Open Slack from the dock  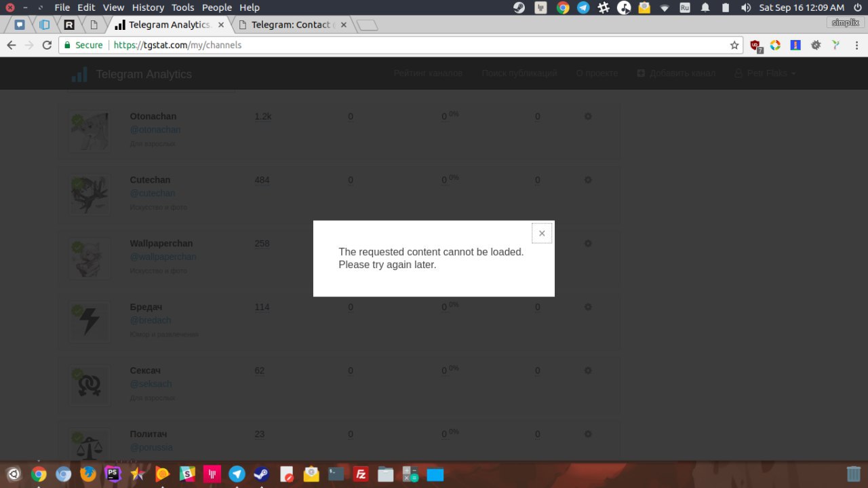pyautogui.click(x=187, y=474)
